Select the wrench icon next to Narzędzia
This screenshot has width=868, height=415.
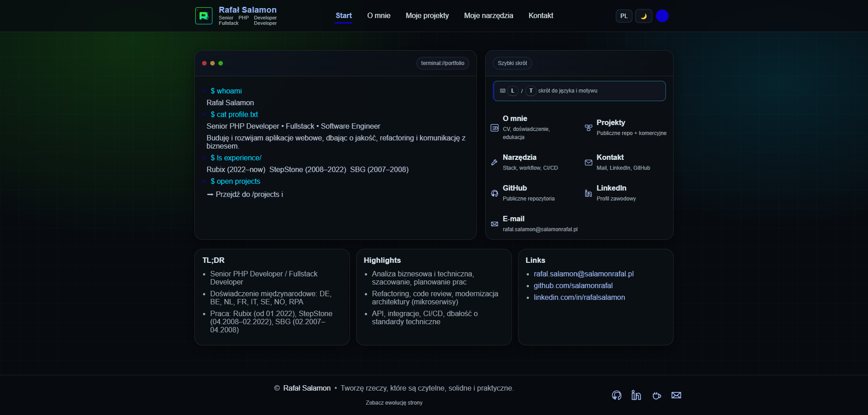coord(495,163)
